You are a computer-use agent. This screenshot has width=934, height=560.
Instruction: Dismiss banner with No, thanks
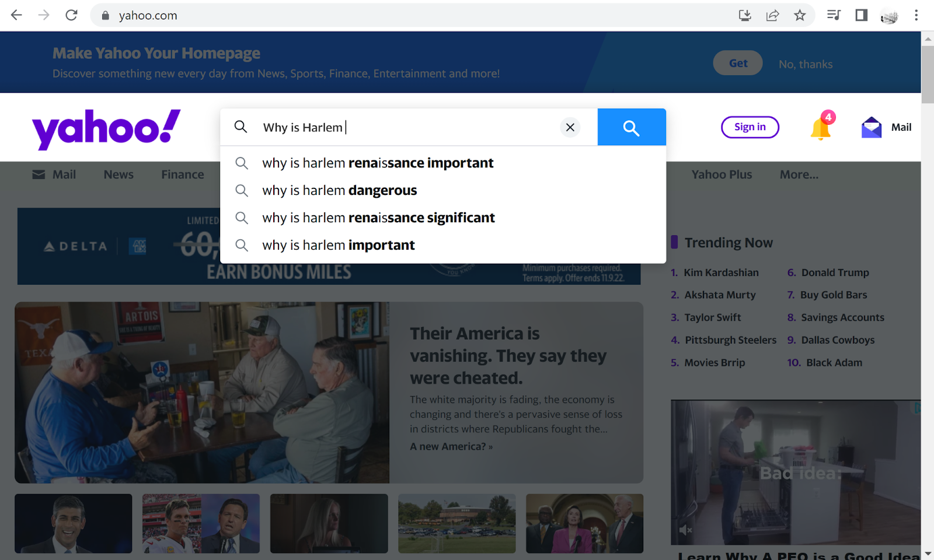[806, 64]
